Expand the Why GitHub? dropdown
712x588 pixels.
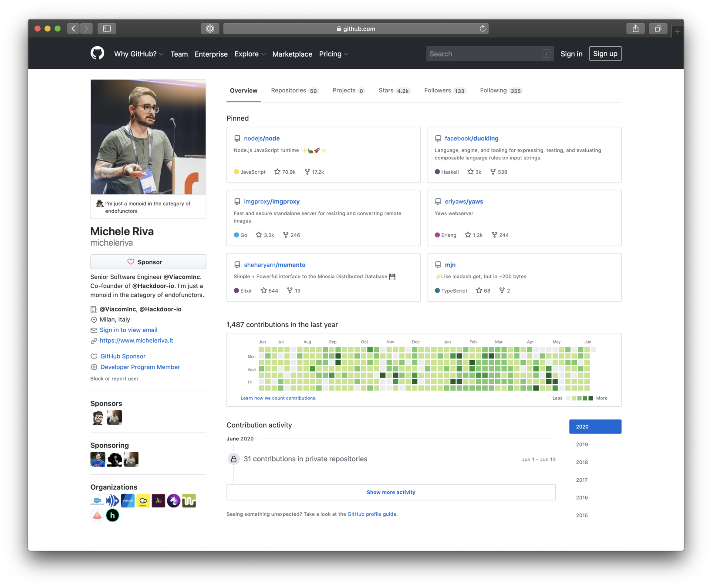click(138, 54)
